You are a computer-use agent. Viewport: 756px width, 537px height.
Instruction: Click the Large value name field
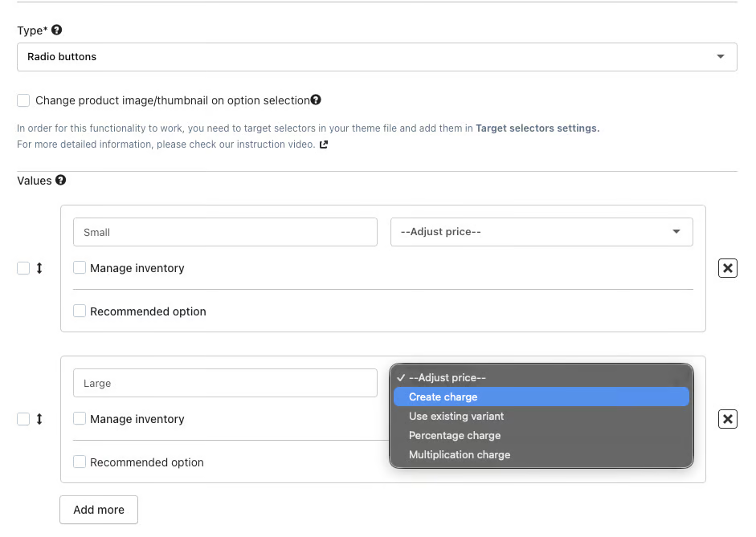click(225, 383)
